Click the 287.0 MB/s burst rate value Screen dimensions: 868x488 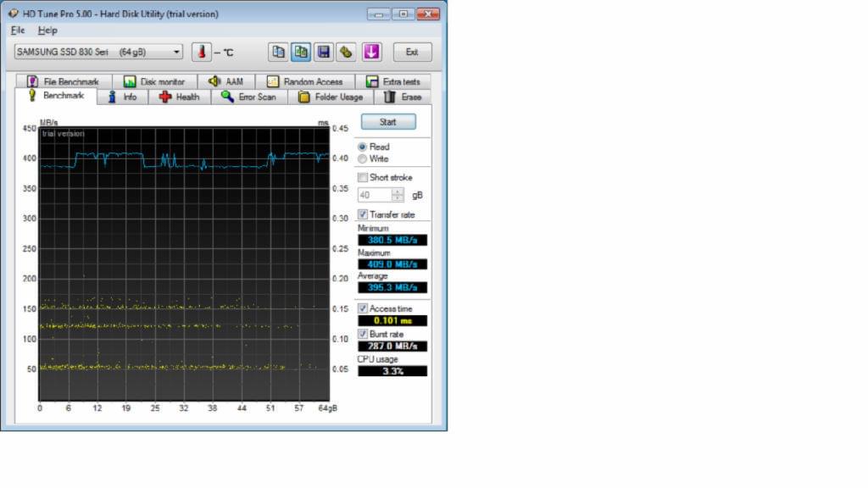tap(392, 346)
